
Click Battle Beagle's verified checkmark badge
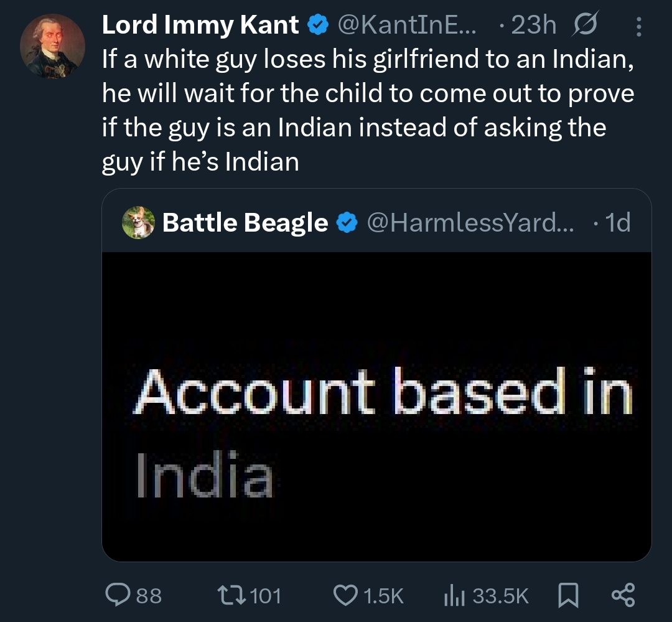coord(347,222)
